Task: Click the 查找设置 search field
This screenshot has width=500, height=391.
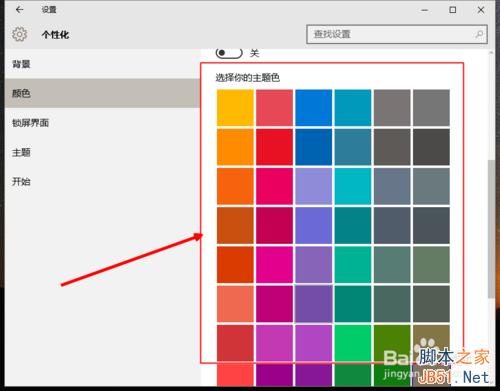Action: 397,34
